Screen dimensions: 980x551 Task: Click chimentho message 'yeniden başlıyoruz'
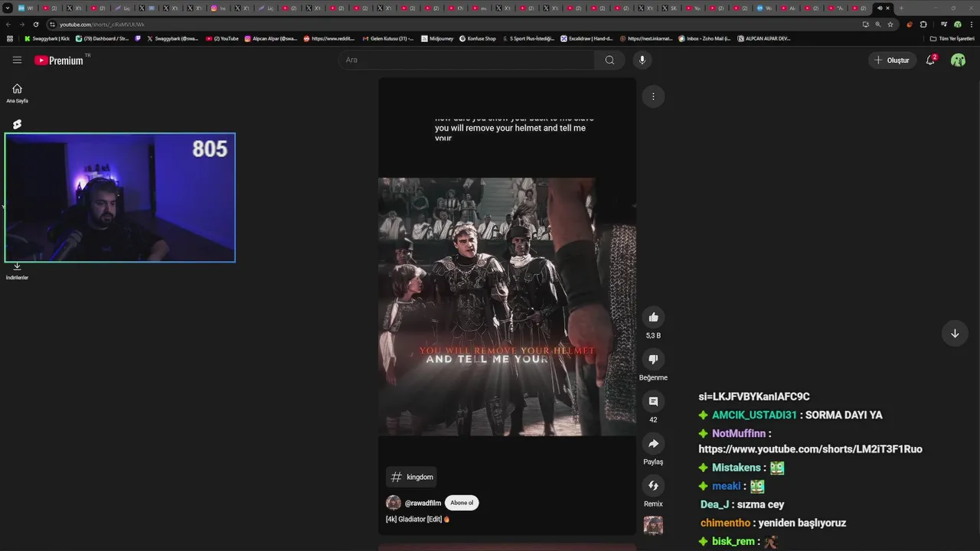point(802,523)
